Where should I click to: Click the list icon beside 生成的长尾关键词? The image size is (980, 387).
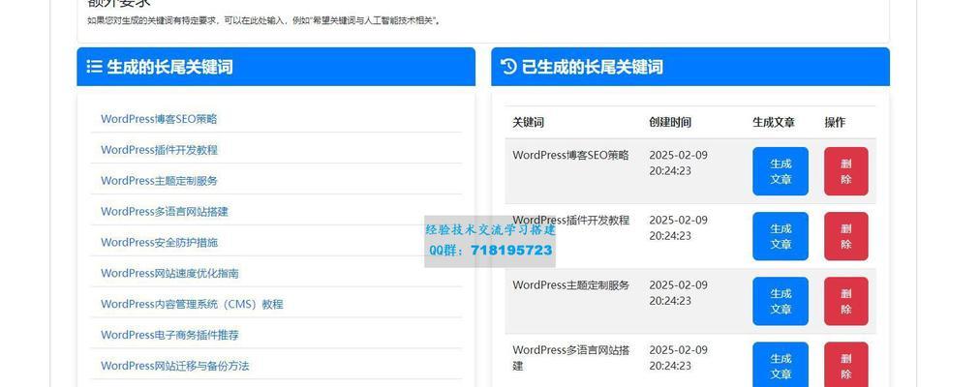[94, 67]
